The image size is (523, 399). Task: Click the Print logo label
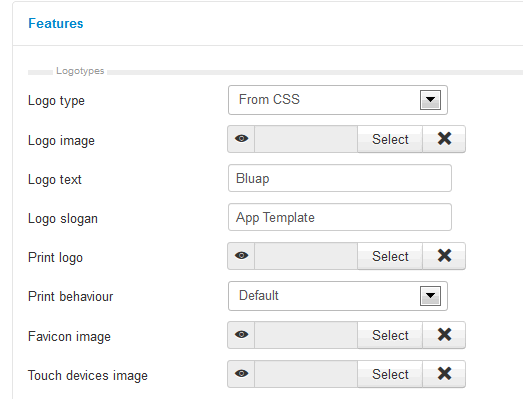(55, 258)
